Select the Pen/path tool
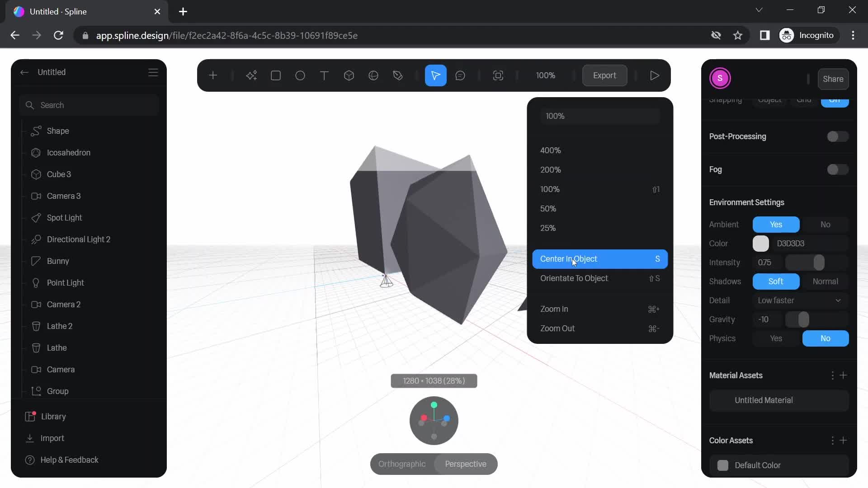868x488 pixels. (x=398, y=75)
